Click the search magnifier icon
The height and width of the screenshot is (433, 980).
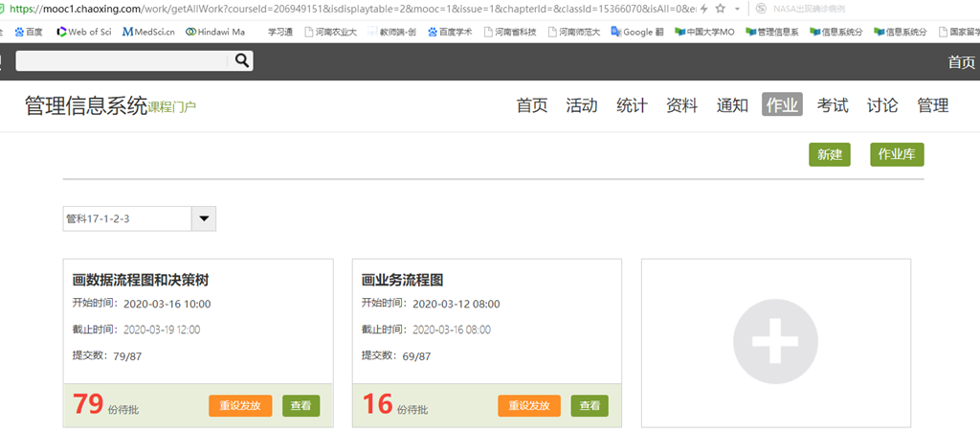pos(243,61)
